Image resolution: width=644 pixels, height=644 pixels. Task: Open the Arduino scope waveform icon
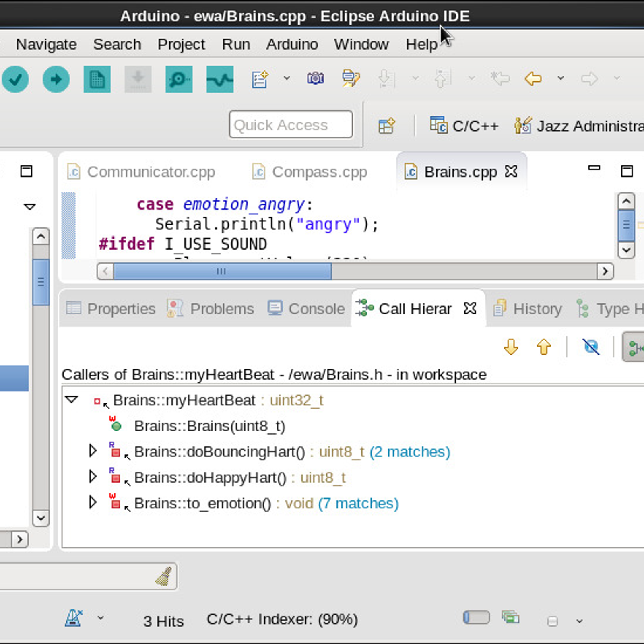pos(220,79)
